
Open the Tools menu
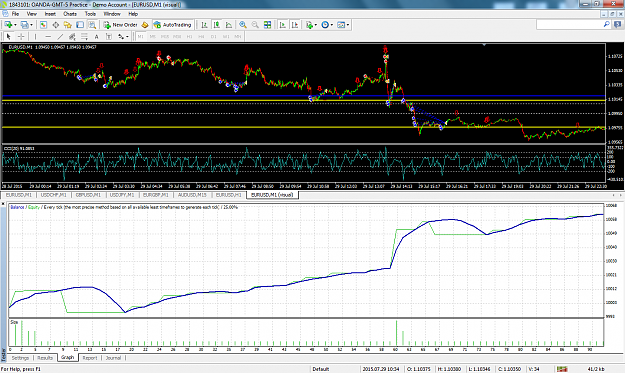90,14
